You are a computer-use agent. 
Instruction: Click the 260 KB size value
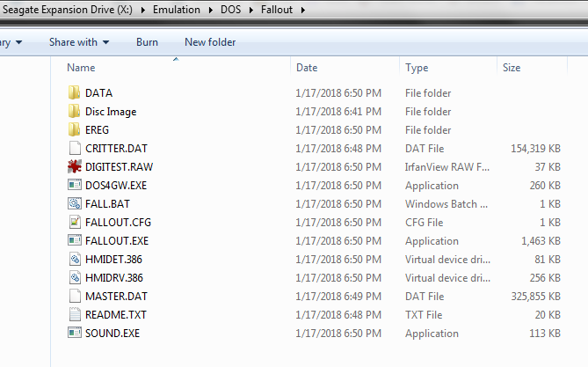pyautogui.click(x=545, y=185)
